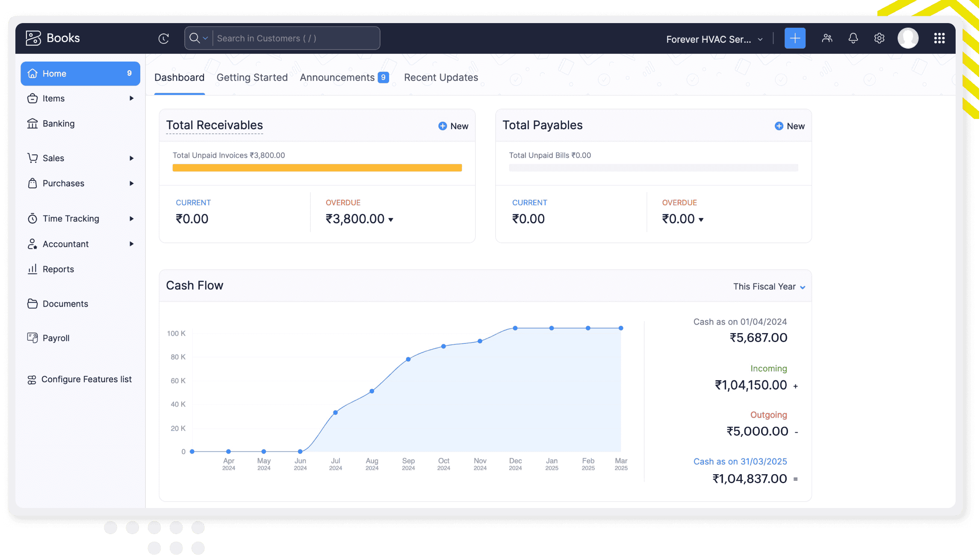Click the yellow unpaid invoices progress bar
Image resolution: width=980 pixels, height=555 pixels.
point(317,168)
